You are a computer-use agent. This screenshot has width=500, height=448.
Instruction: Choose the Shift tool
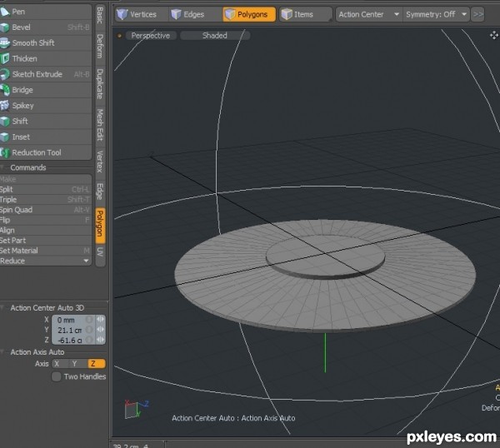46,121
